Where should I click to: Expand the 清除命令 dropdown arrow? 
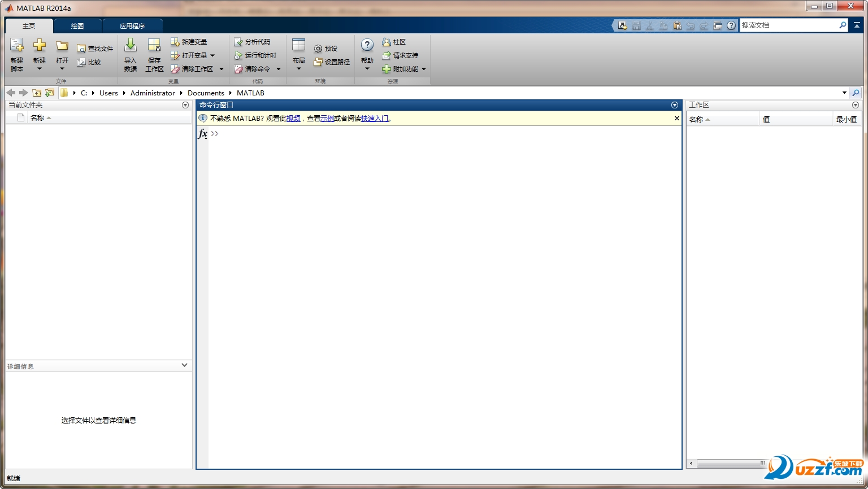(279, 69)
